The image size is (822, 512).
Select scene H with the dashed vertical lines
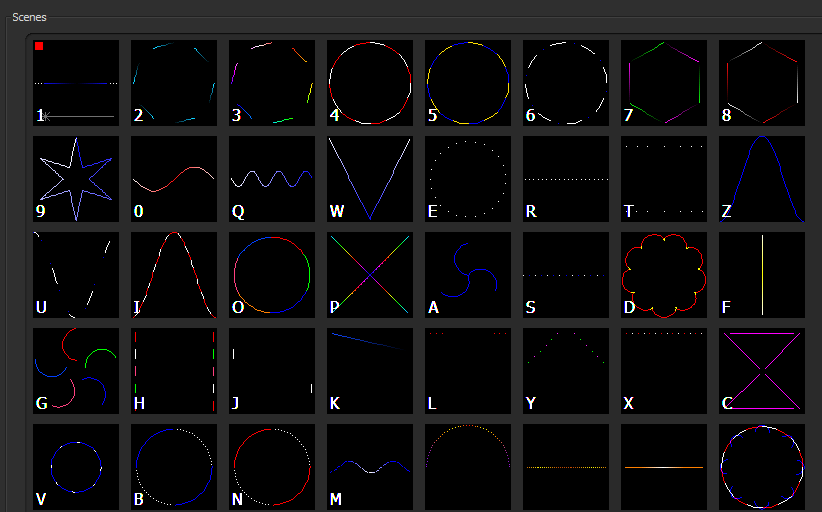pyautogui.click(x=174, y=371)
